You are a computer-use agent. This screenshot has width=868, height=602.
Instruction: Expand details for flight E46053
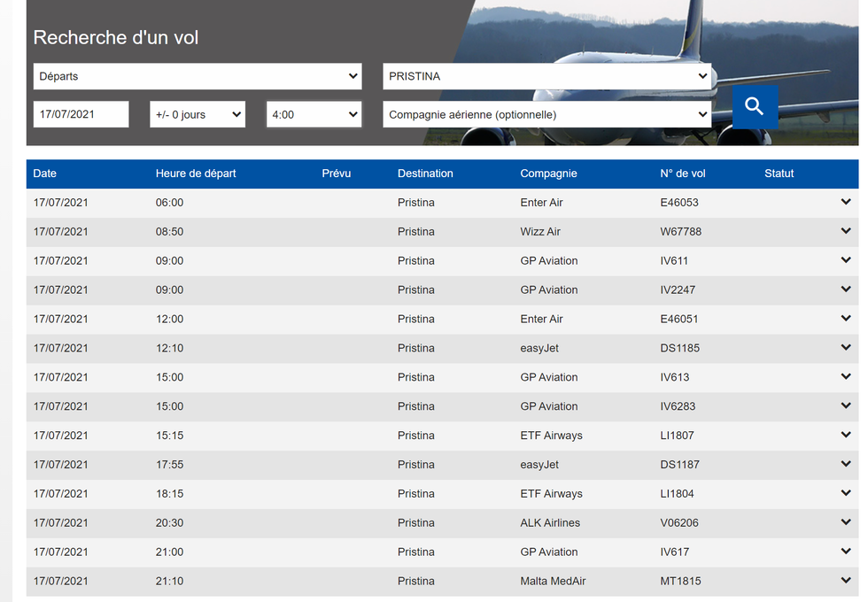[846, 203]
